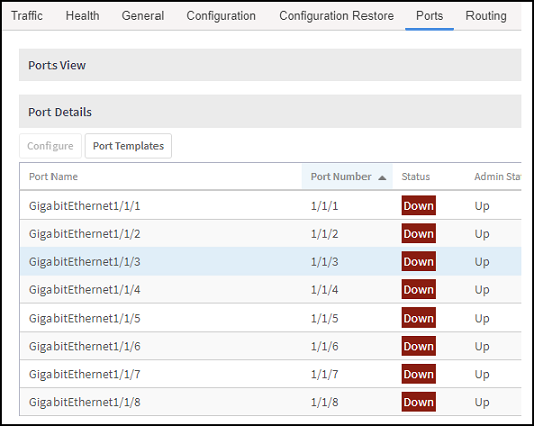Viewport: 534px width, 426px height.
Task: Click Up admin state for port 1/1/6
Action: coord(482,346)
